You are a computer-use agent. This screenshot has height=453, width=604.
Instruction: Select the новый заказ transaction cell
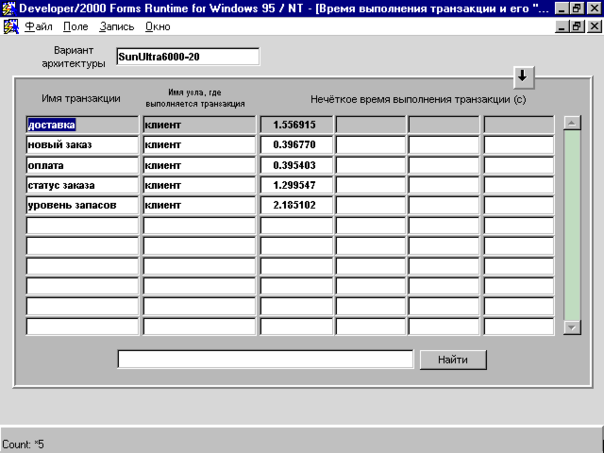pyautogui.click(x=82, y=145)
